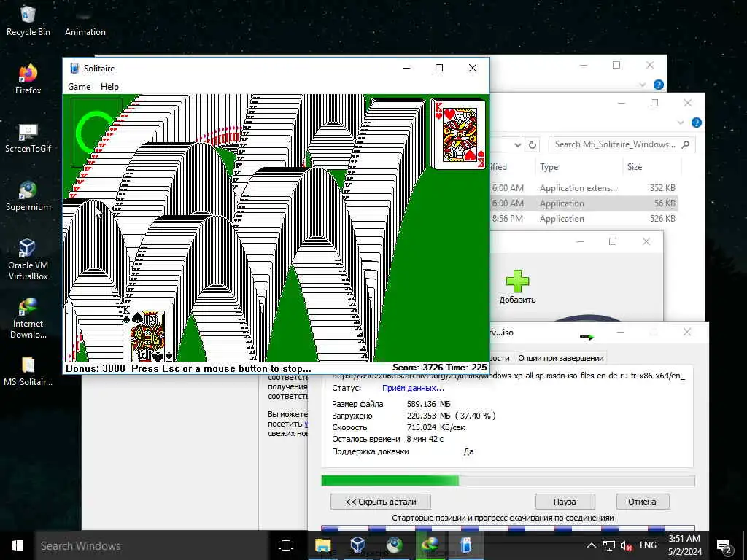Open the Help menu in Solitaire

tap(109, 87)
